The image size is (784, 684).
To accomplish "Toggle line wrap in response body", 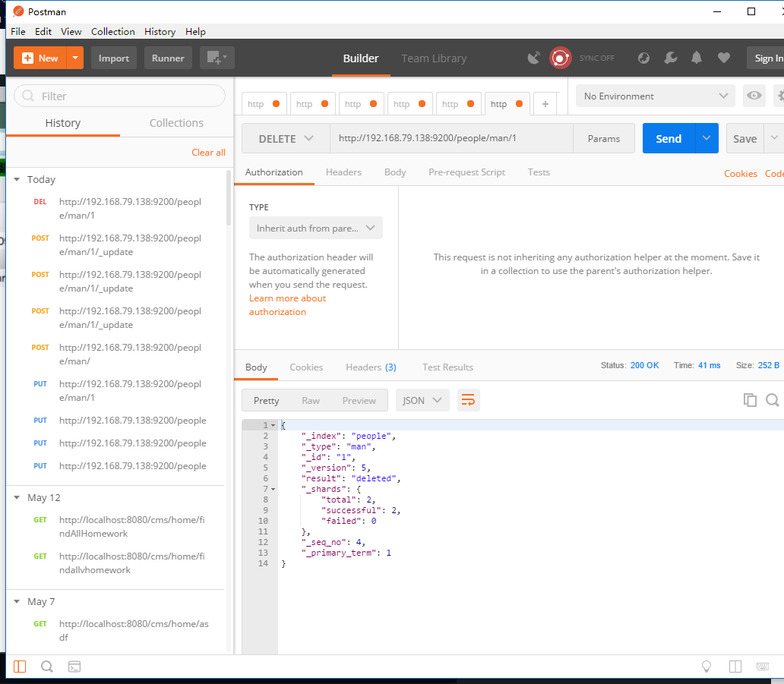I will pyautogui.click(x=469, y=400).
